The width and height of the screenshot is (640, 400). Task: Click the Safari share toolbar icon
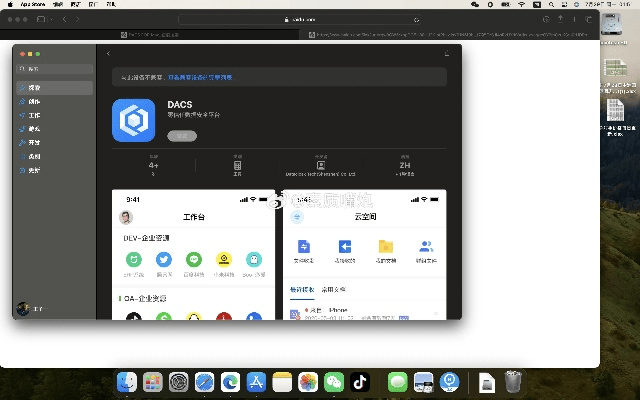560,19
